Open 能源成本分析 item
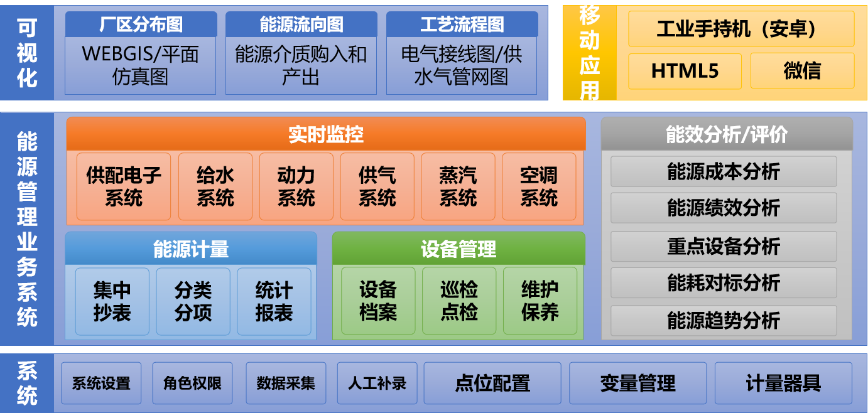 pyautogui.click(x=724, y=171)
